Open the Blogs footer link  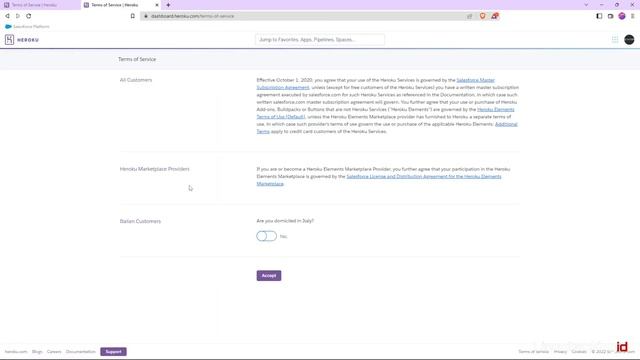tap(37, 351)
